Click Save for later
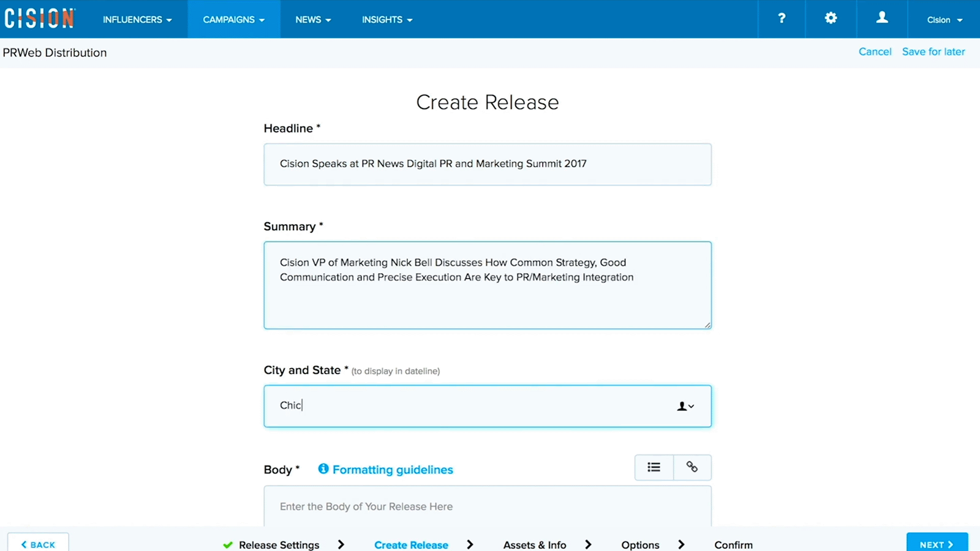980x551 pixels. [933, 51]
